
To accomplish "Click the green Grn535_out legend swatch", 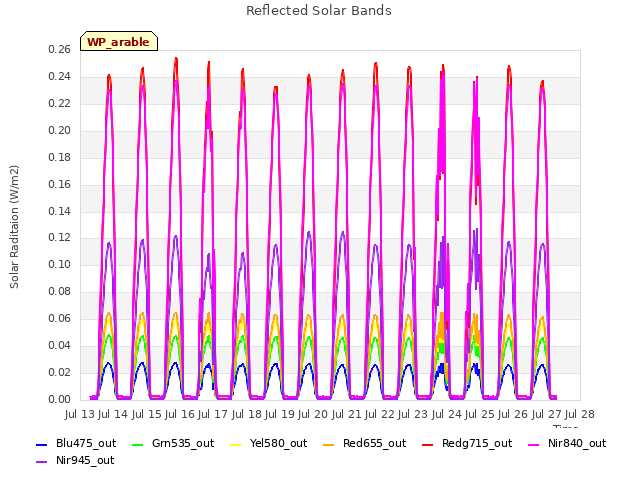I will (x=138, y=445).
